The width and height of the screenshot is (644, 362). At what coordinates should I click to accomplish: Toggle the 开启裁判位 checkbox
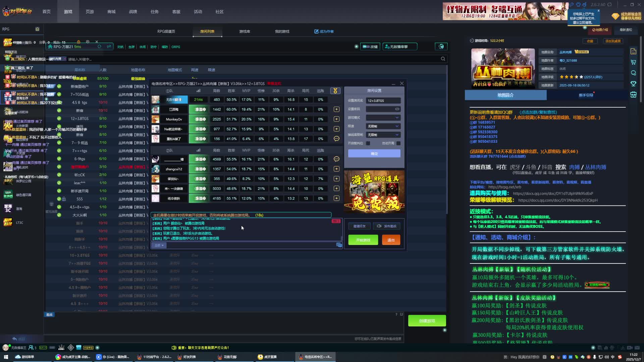(x=368, y=143)
